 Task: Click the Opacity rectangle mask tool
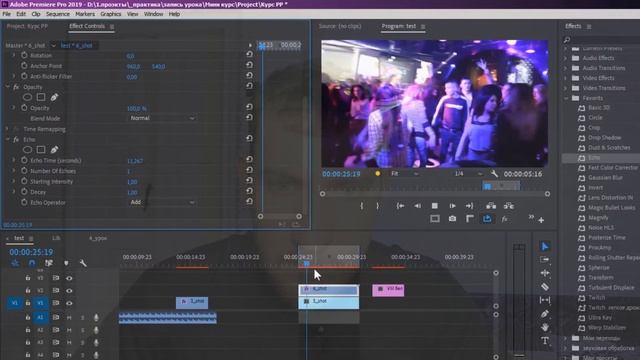tap(41, 97)
